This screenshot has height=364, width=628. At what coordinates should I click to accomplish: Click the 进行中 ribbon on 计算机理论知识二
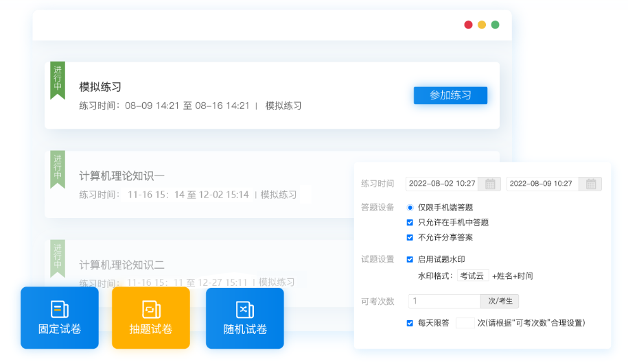click(58, 256)
